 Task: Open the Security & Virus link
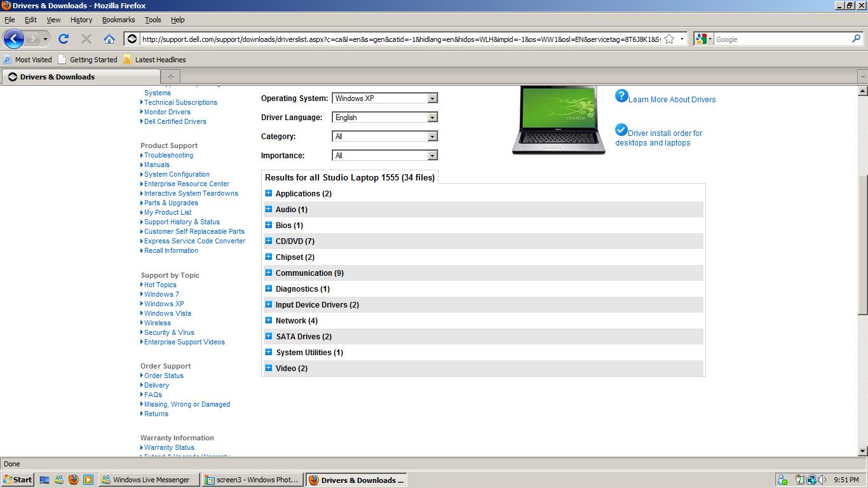click(169, 332)
